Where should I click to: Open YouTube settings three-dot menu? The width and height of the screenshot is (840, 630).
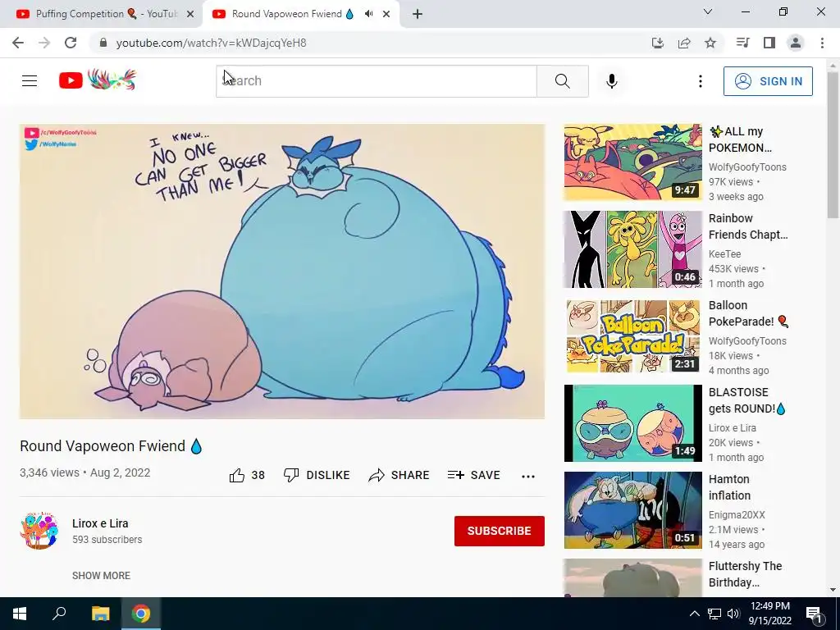click(x=701, y=81)
